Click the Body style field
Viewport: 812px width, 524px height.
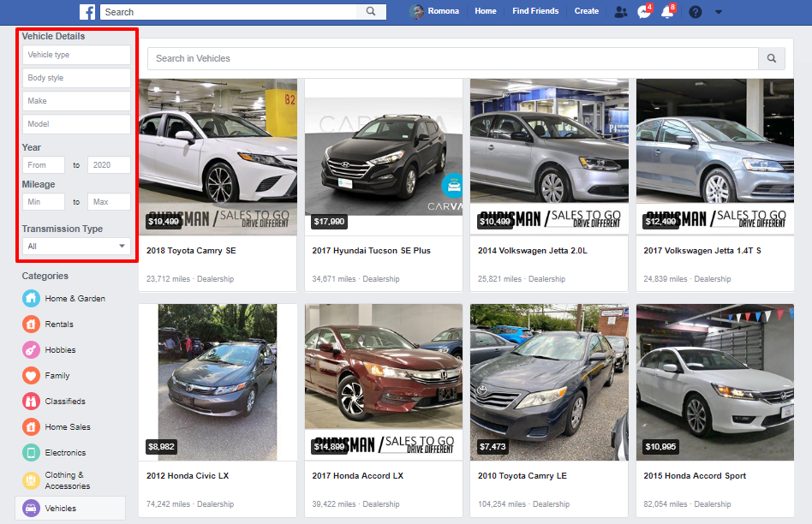tap(76, 78)
